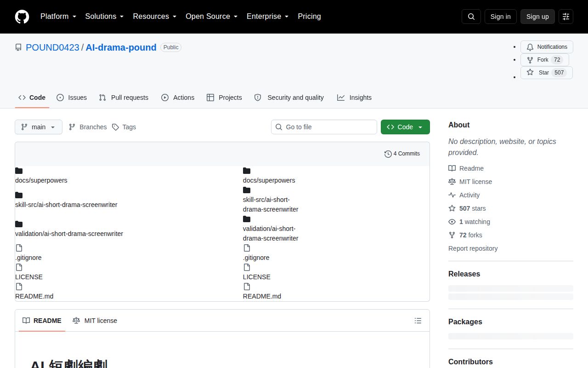Click the fork icon in the Fork button
Screen dimensions: 588x368
point(530,60)
